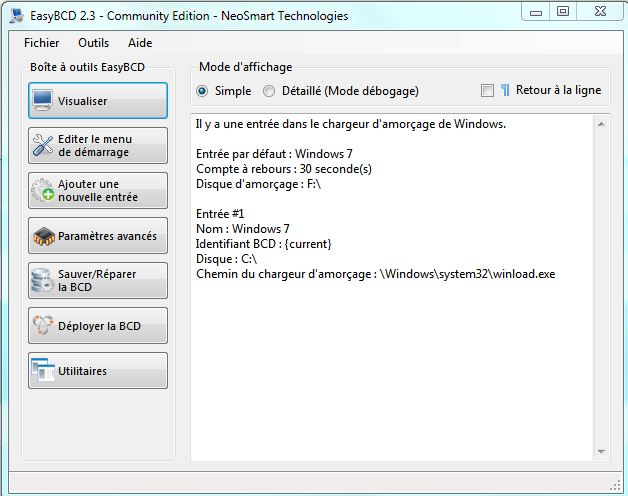The height and width of the screenshot is (496, 628).
Task: Click the line 'Compte à rebours : 30 seconde(s)'
Action: [284, 169]
